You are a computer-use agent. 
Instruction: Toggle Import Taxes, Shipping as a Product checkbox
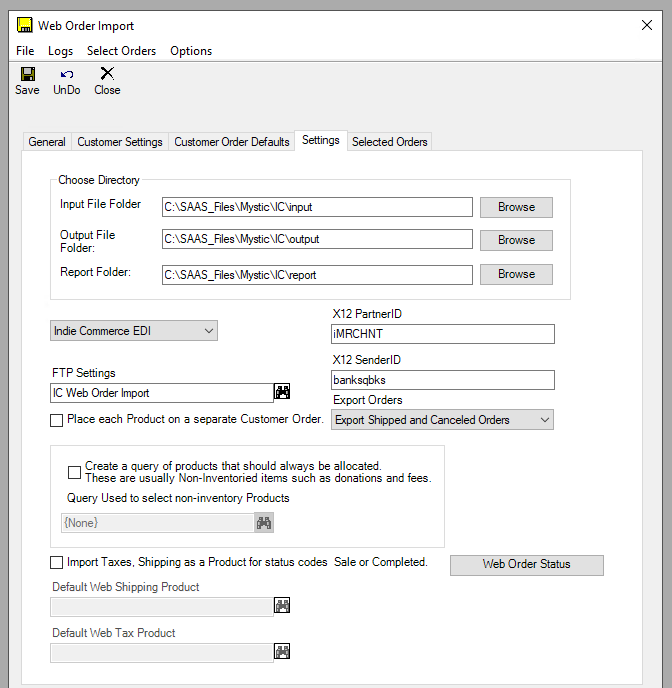(x=57, y=563)
